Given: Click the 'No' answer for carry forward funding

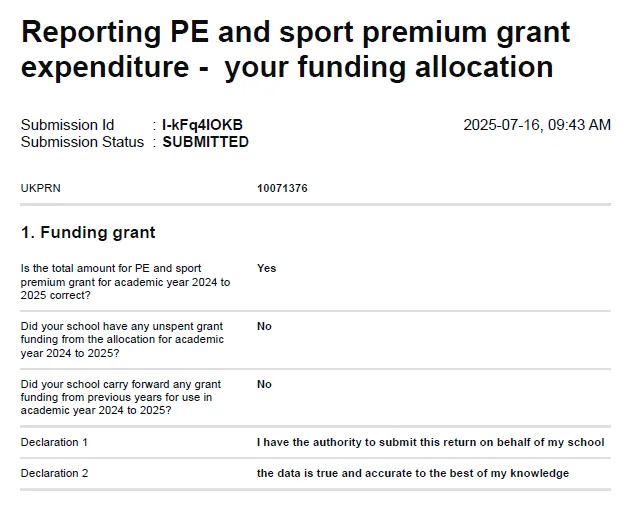Looking at the screenshot, I should (x=264, y=384).
